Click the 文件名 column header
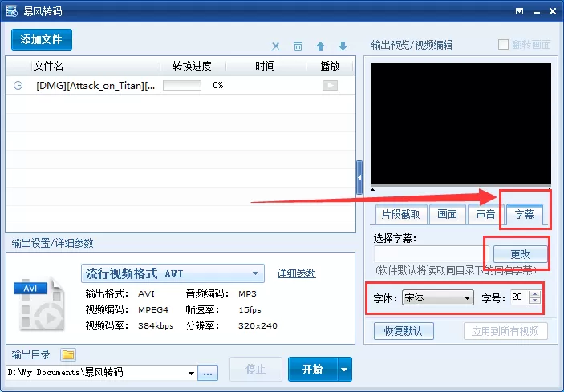 pyautogui.click(x=49, y=66)
